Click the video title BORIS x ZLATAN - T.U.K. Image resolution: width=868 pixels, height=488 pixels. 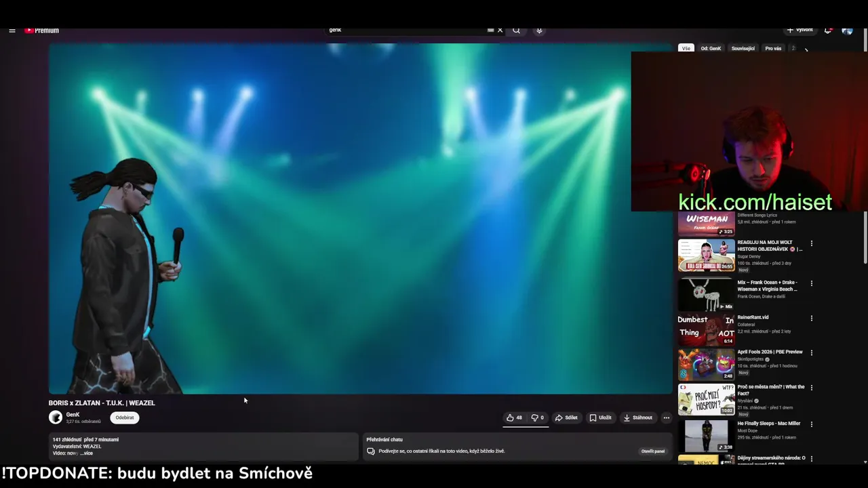click(x=102, y=403)
